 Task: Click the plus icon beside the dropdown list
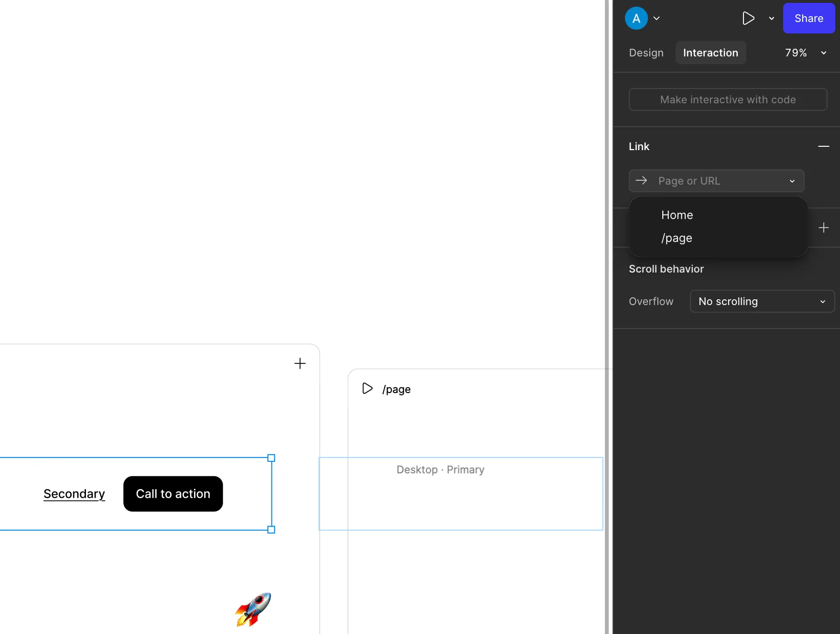823,228
